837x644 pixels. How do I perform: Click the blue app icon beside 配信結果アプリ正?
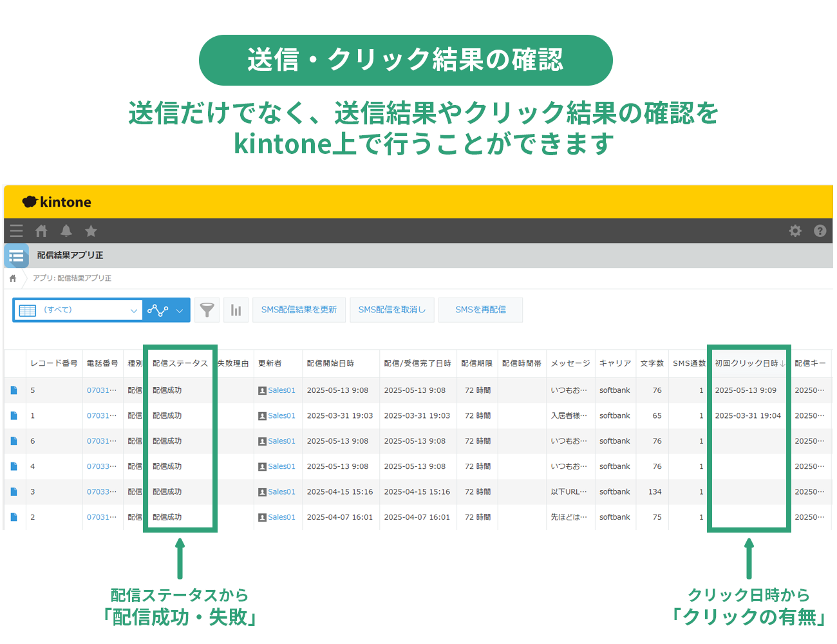[x=17, y=256]
